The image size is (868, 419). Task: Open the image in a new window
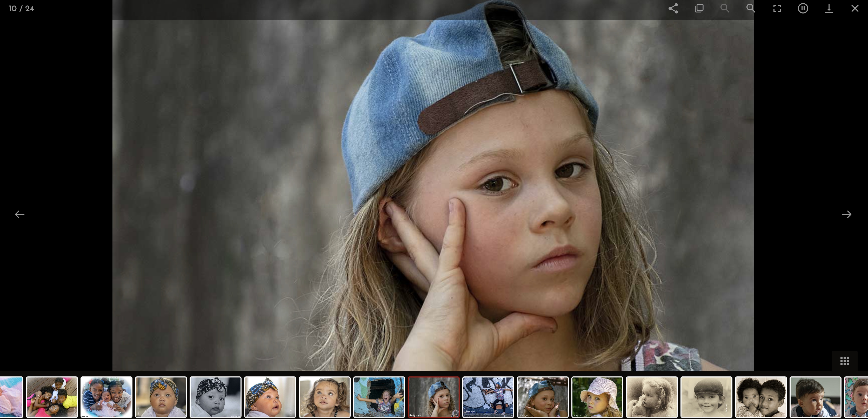[x=699, y=8]
